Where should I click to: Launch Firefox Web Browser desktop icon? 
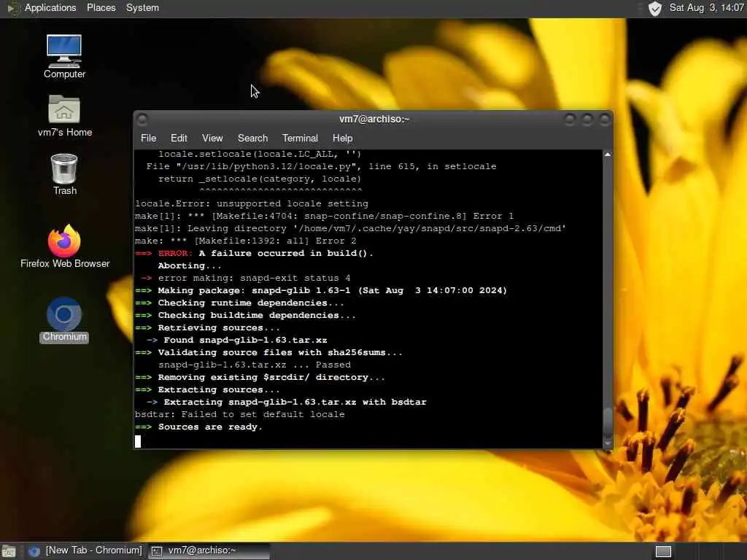pyautogui.click(x=65, y=246)
